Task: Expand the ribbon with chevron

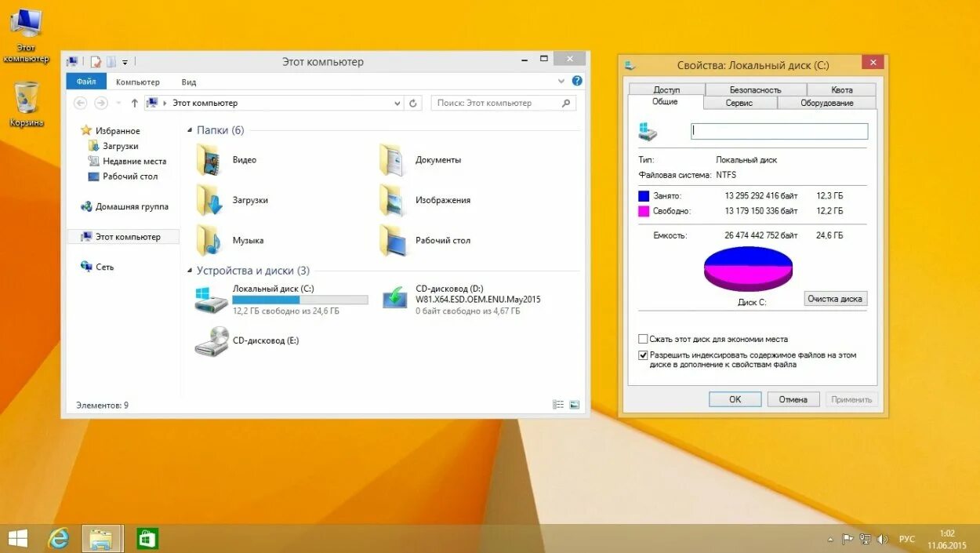Action: (561, 81)
